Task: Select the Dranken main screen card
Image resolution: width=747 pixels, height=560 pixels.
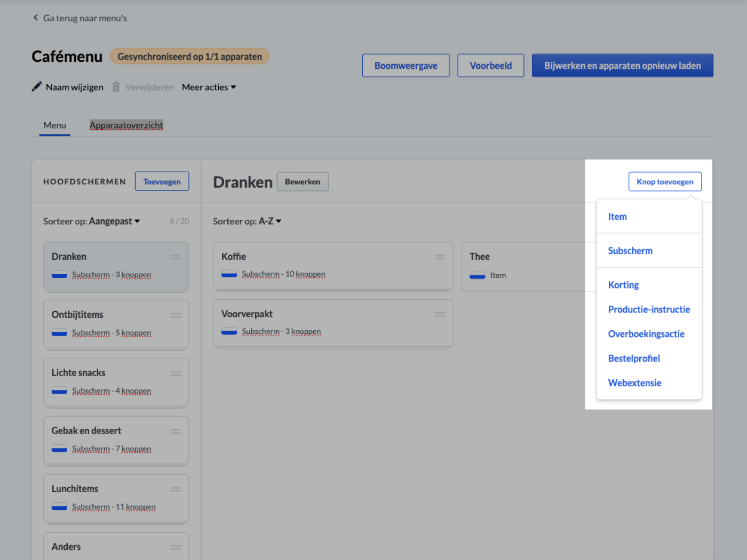Action: (116, 267)
